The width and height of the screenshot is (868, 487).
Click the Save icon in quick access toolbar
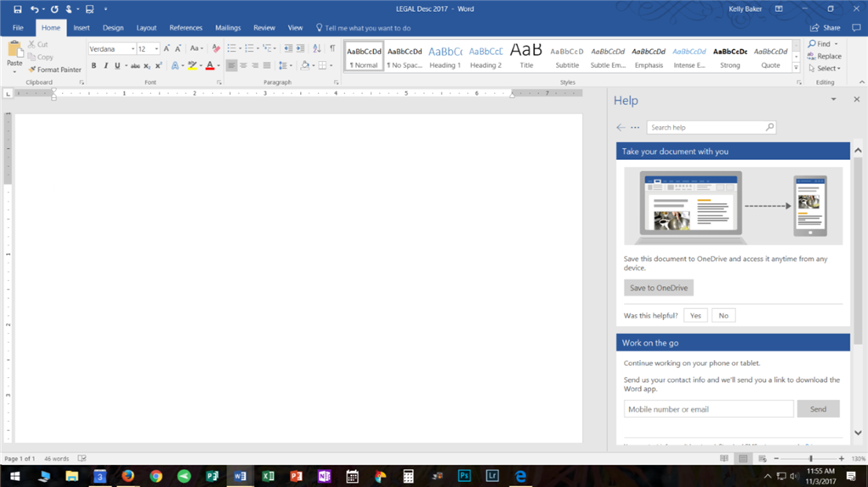pos(17,8)
